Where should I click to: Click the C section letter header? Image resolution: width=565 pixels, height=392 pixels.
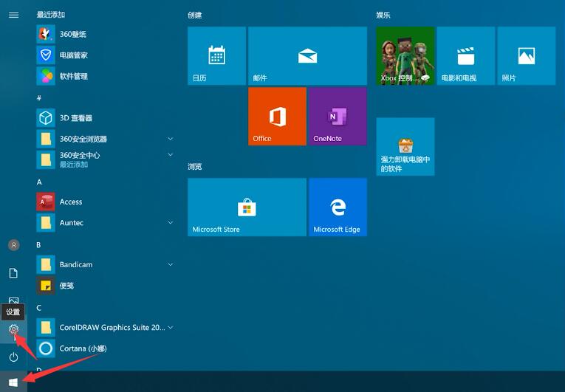point(38,308)
